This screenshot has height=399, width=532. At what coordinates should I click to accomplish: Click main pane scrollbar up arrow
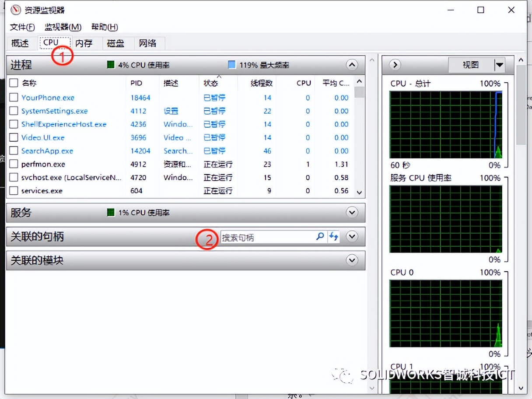click(x=372, y=60)
